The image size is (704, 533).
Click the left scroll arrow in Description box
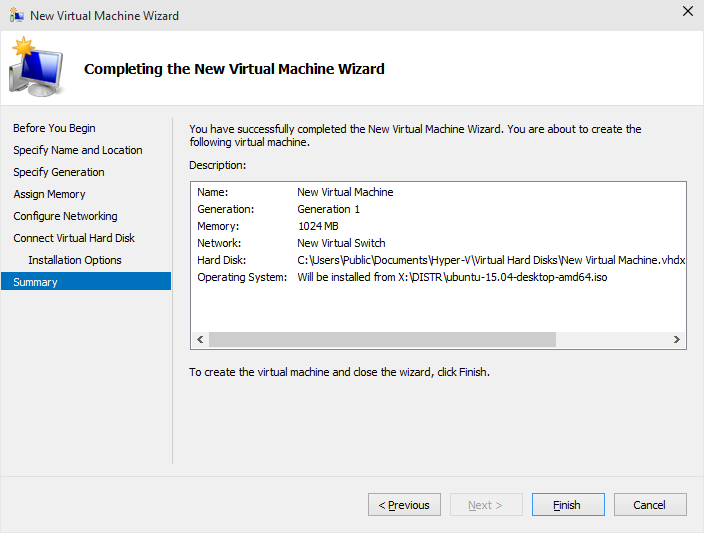(x=200, y=339)
